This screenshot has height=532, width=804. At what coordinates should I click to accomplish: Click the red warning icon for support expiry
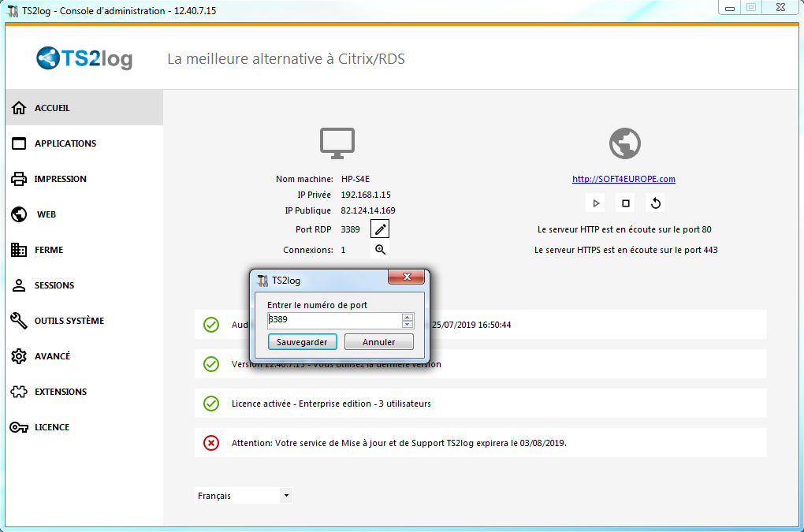coord(211,443)
